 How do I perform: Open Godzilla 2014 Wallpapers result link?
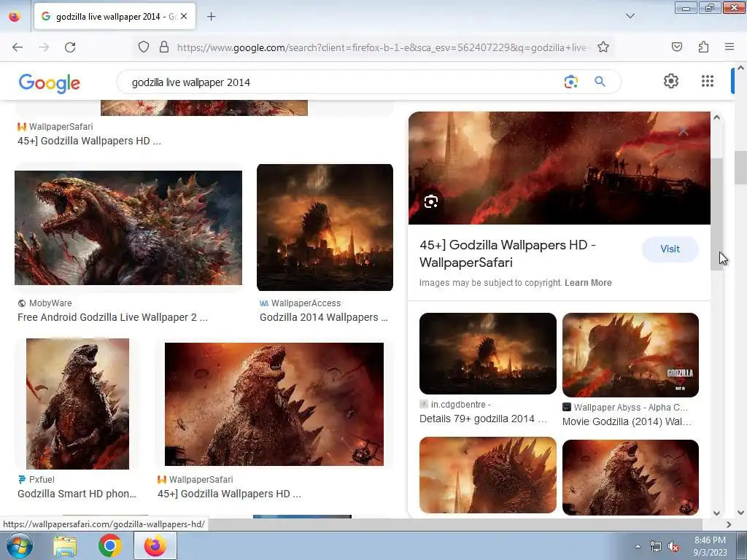pyautogui.click(x=323, y=317)
